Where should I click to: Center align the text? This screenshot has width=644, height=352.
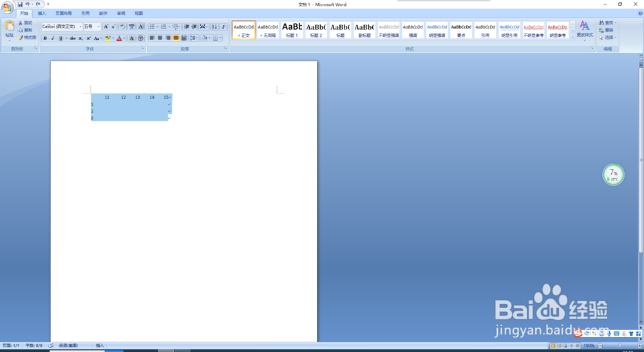(160, 38)
